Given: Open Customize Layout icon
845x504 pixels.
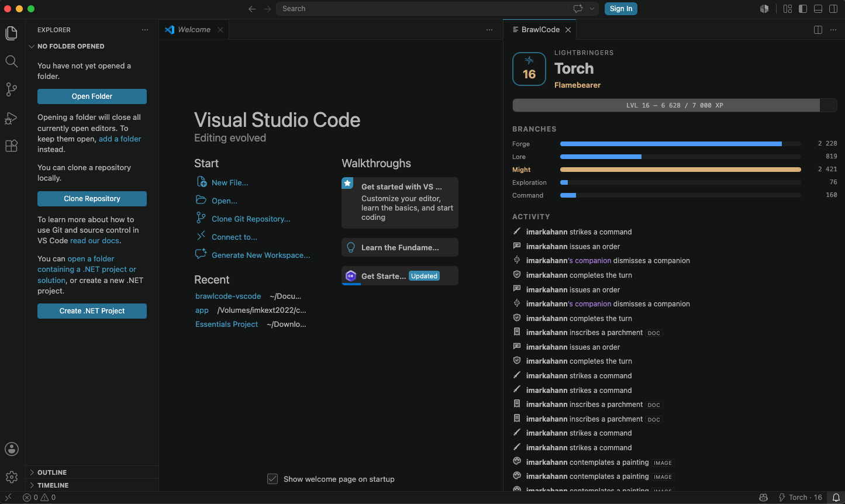Looking at the screenshot, I should tap(788, 9).
